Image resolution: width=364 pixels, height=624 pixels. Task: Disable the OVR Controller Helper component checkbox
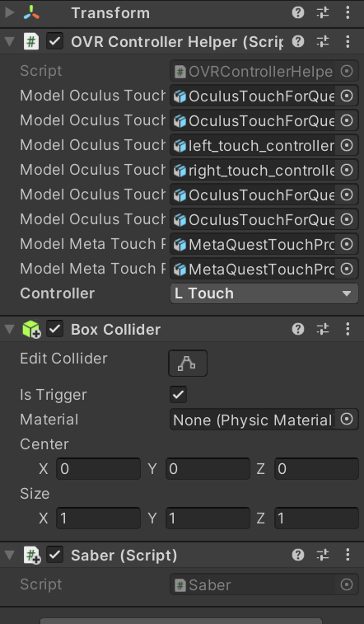[x=55, y=41]
